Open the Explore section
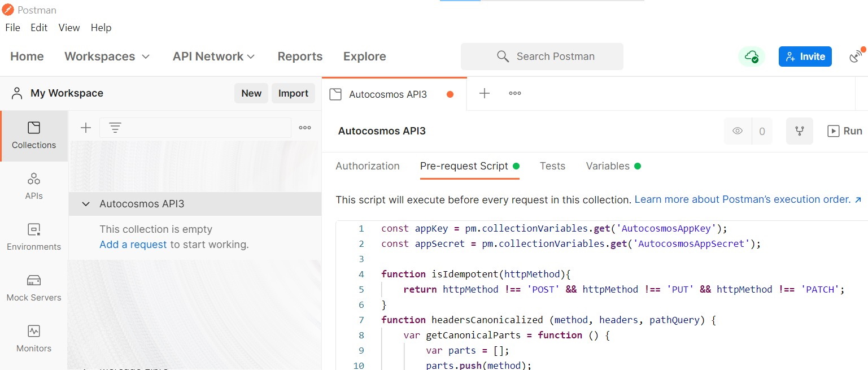 pos(365,56)
